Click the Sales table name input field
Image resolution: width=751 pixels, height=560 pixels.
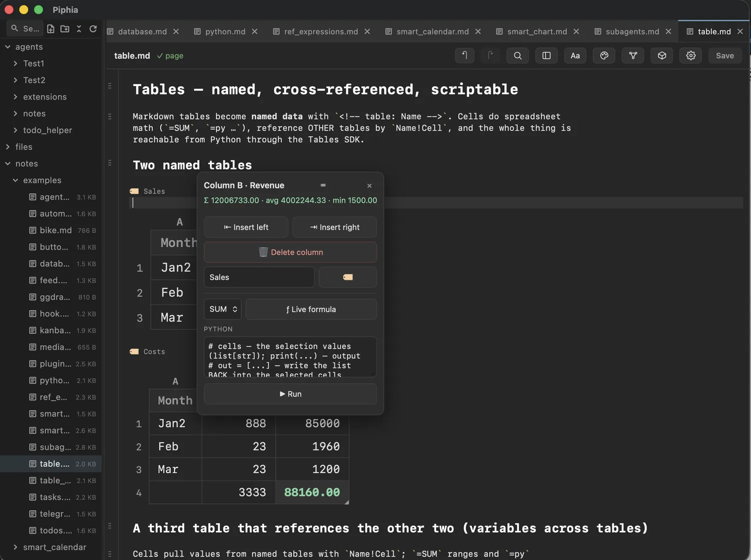tap(259, 277)
